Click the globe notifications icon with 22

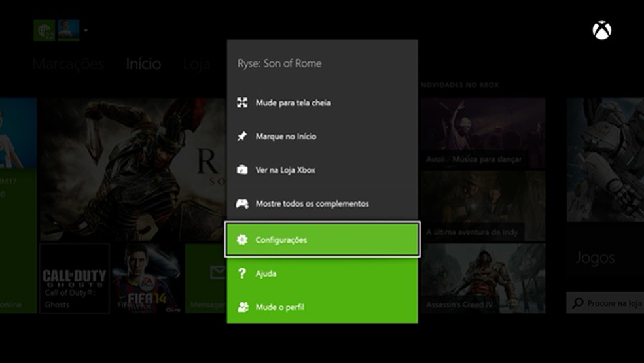(x=45, y=30)
